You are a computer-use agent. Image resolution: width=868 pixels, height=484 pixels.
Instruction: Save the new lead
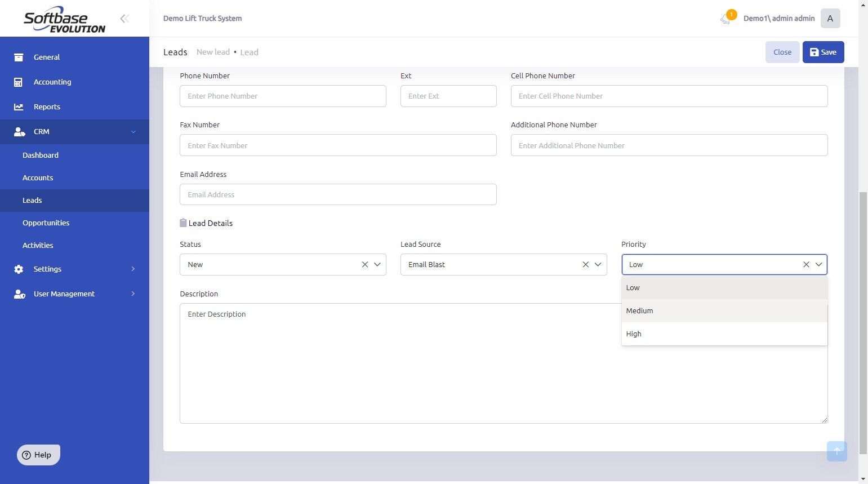pos(823,52)
